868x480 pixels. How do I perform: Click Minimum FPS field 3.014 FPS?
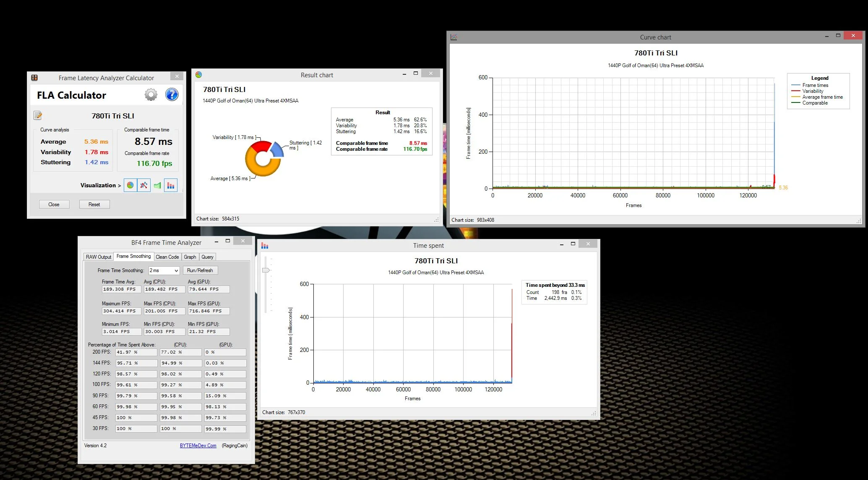pos(121,332)
